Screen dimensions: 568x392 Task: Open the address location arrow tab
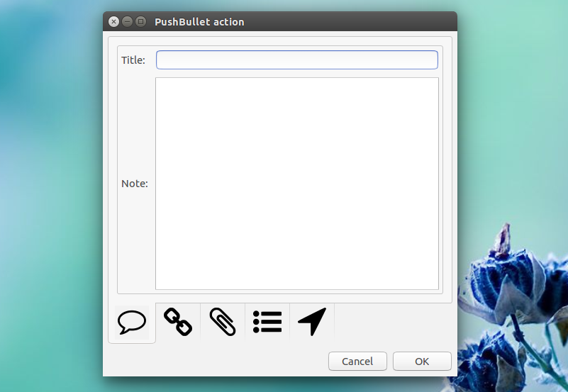[x=312, y=322]
